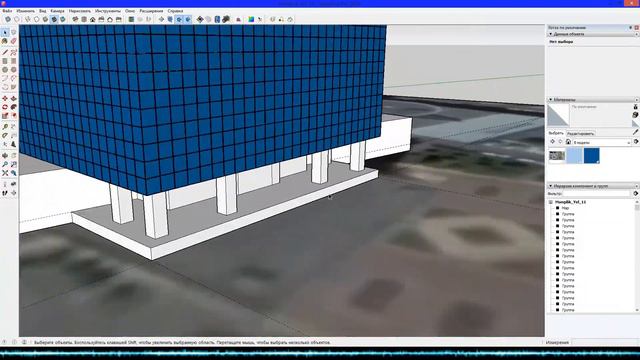The width and height of the screenshot is (640, 360).
Task: Open outliner details menu beside filter
Action: pyautogui.click(x=636, y=193)
